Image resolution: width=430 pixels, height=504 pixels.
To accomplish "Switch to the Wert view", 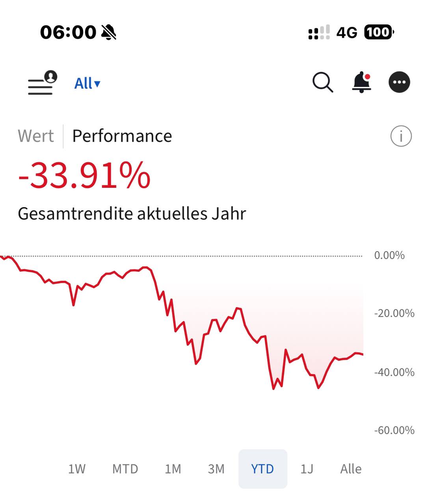I will coord(36,136).
